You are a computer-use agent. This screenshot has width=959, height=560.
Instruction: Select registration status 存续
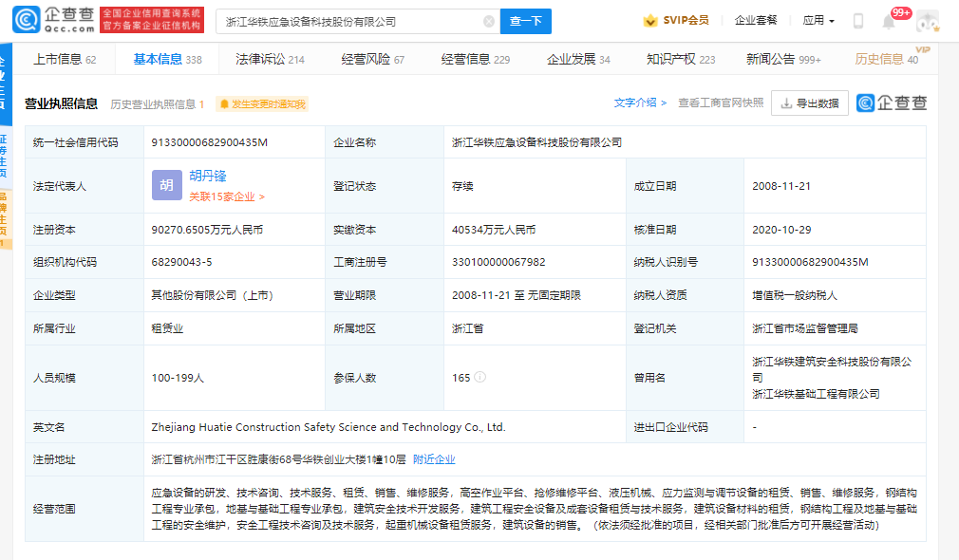462,186
